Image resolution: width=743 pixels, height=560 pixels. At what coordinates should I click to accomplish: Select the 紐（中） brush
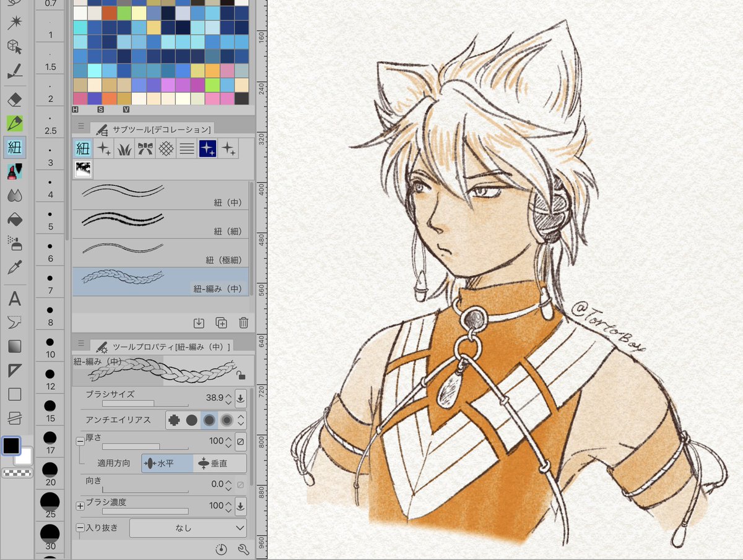tap(161, 194)
